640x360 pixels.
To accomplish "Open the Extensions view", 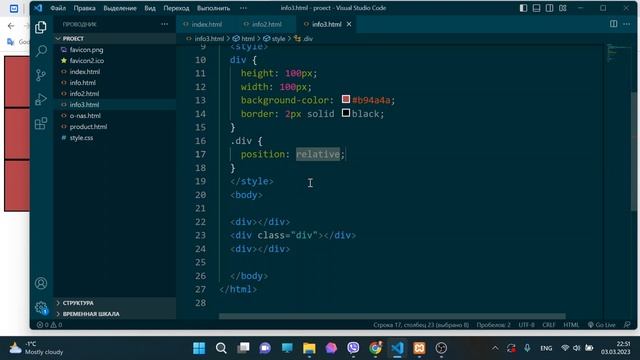I will (41, 123).
